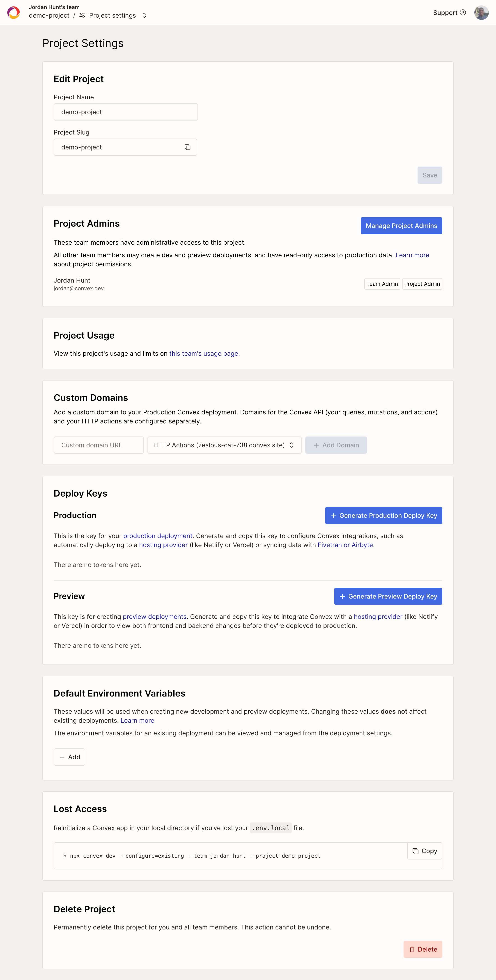Click the Project Name input field
The width and height of the screenshot is (496, 980).
pos(126,112)
